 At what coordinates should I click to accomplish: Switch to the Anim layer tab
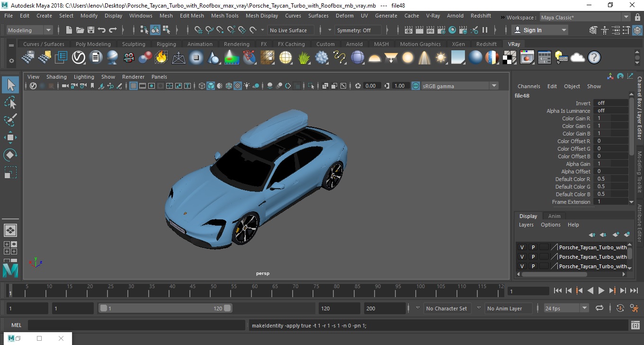[554, 216]
